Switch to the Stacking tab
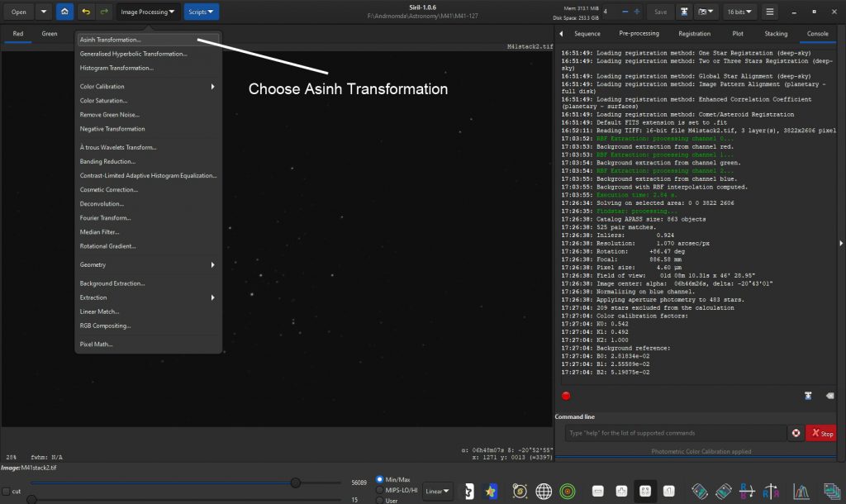This screenshot has height=504, width=846. pos(776,33)
